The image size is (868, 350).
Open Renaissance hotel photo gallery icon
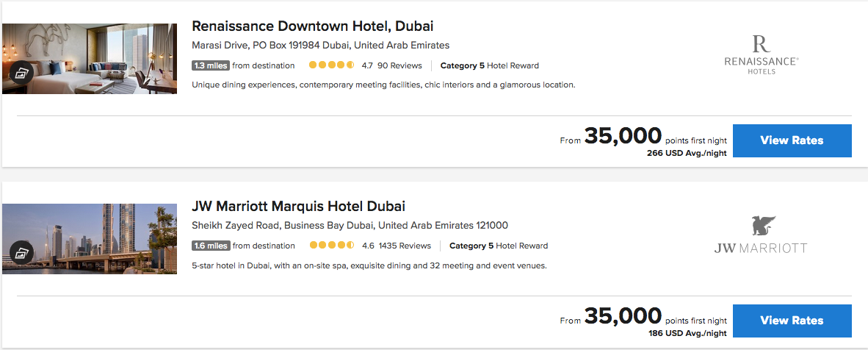(x=20, y=72)
